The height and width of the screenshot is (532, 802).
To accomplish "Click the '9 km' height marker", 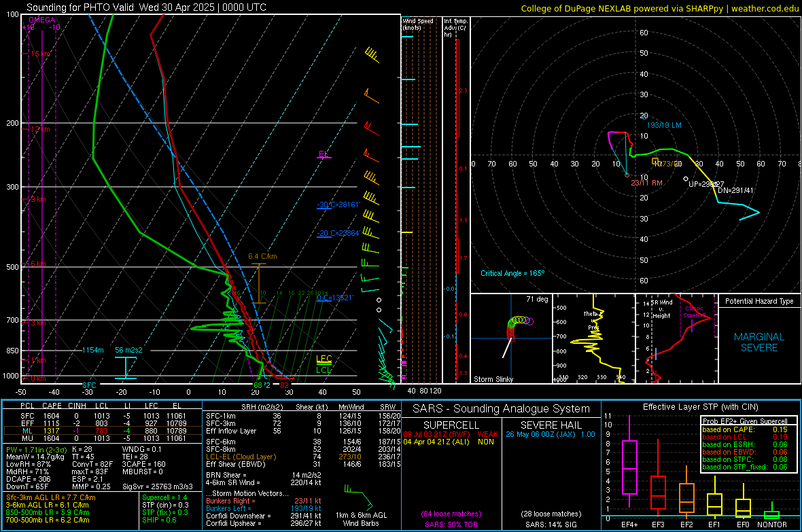I will [38, 199].
